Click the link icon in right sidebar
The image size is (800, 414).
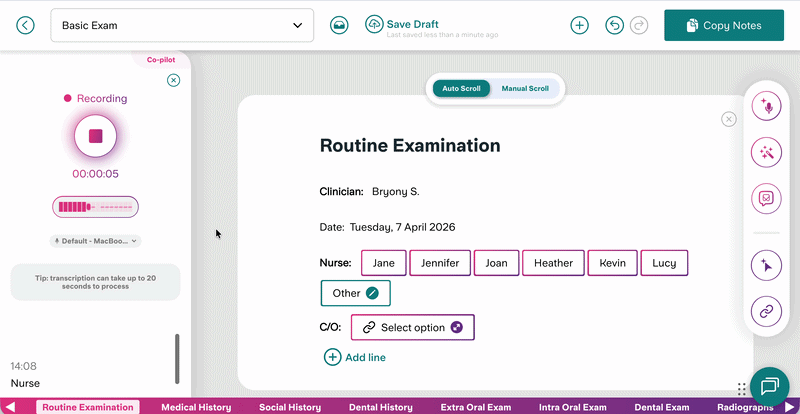tap(766, 312)
